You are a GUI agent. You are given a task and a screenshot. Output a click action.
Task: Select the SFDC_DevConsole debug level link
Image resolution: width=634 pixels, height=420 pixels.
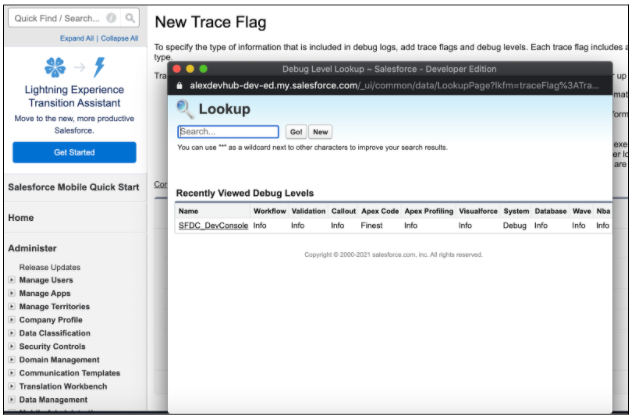click(x=212, y=226)
